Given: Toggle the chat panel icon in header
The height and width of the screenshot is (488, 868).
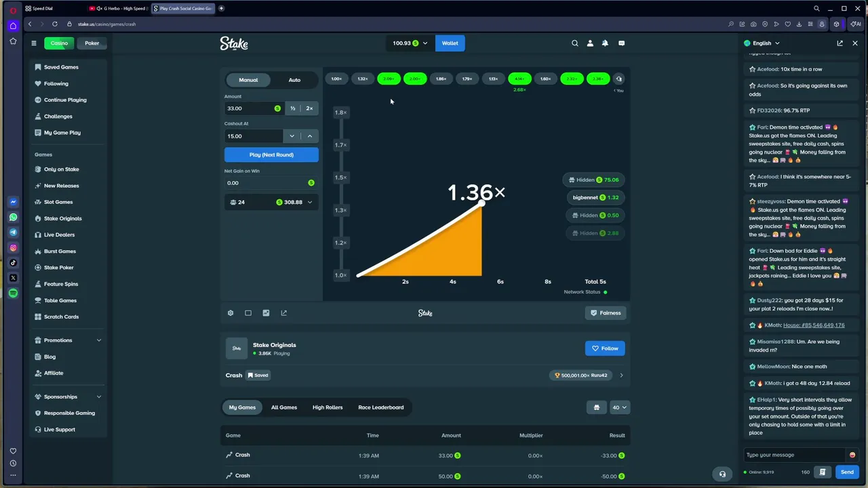Looking at the screenshot, I should coord(621,43).
